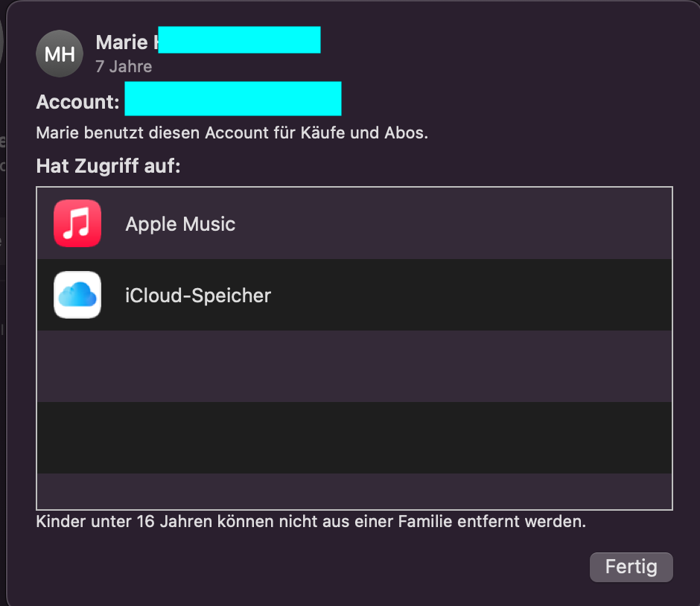Click the empty third row in access list

(354, 366)
